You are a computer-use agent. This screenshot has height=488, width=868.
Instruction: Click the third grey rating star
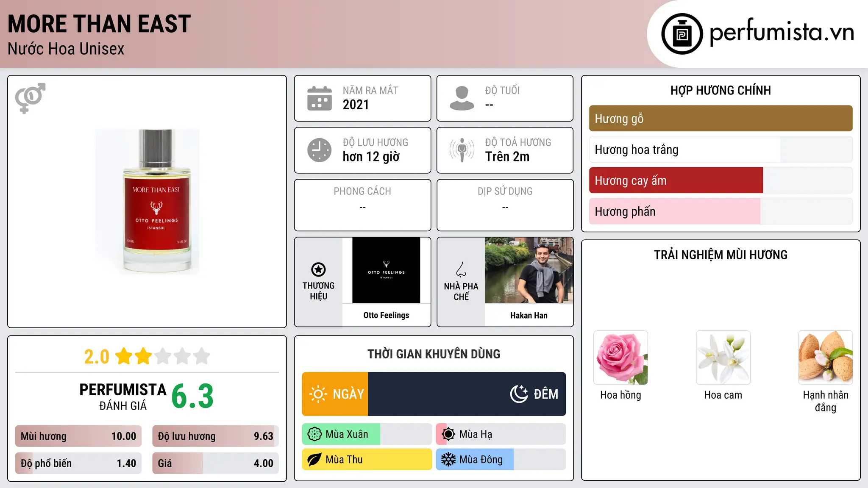coord(163,356)
